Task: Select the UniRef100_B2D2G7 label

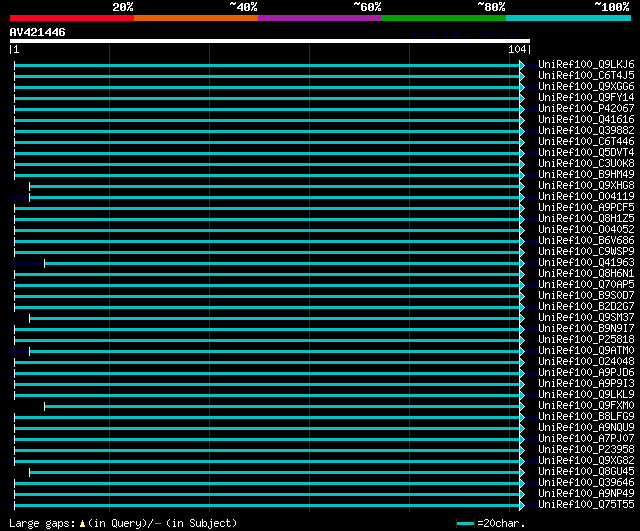Action: coord(586,307)
